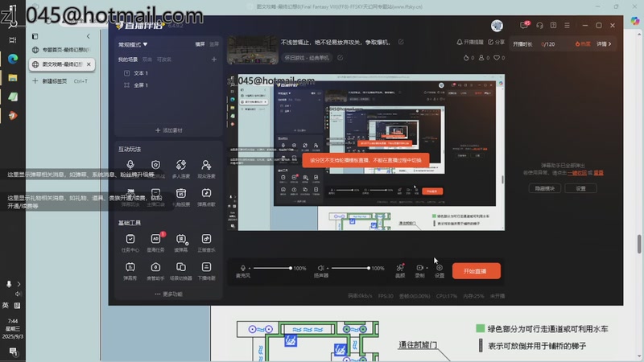
Task: Open the 观众连麦 audience feature
Action: pyautogui.click(x=206, y=169)
